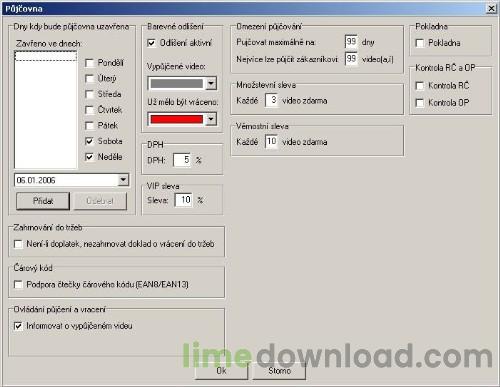This screenshot has width=500, height=387.
Task: Close the Půjčovna dialog window
Action: (x=491, y=8)
